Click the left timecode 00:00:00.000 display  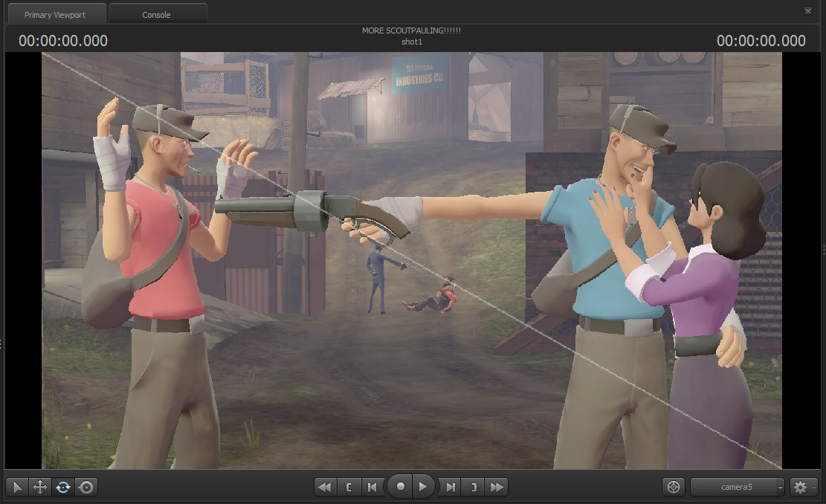(x=63, y=41)
